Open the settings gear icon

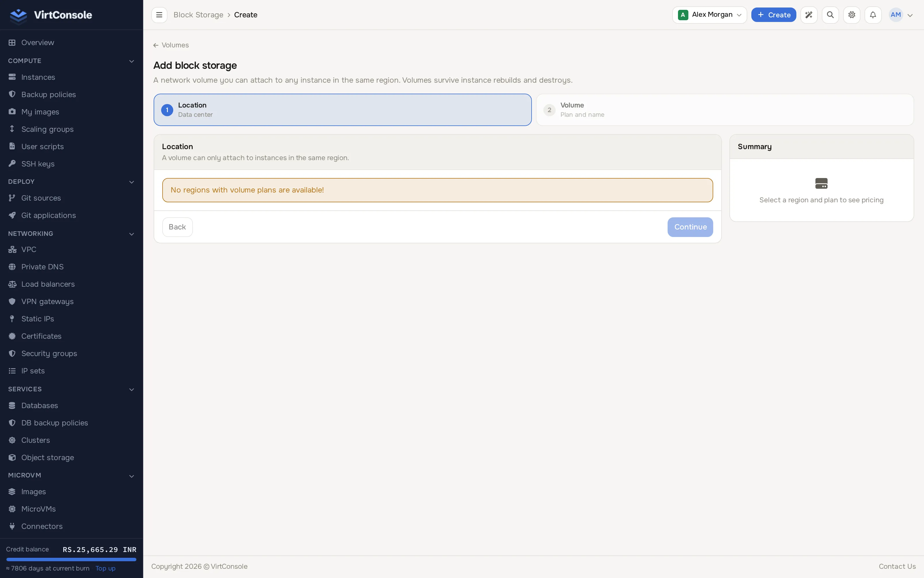point(852,15)
